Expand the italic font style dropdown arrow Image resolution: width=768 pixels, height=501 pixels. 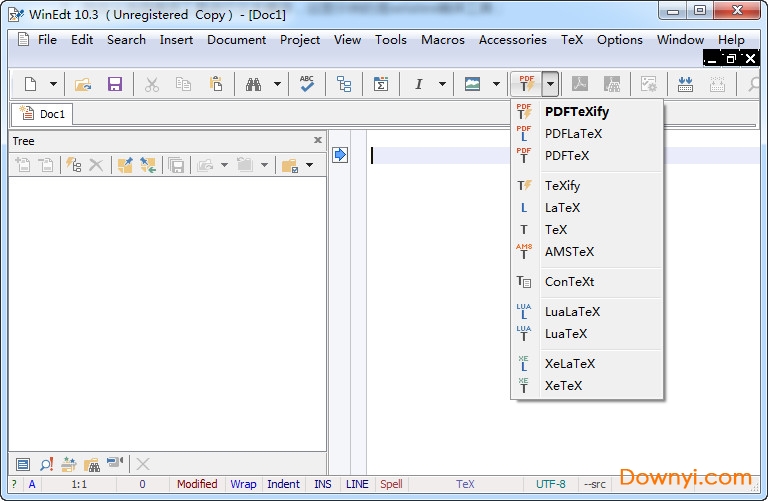(x=442, y=84)
